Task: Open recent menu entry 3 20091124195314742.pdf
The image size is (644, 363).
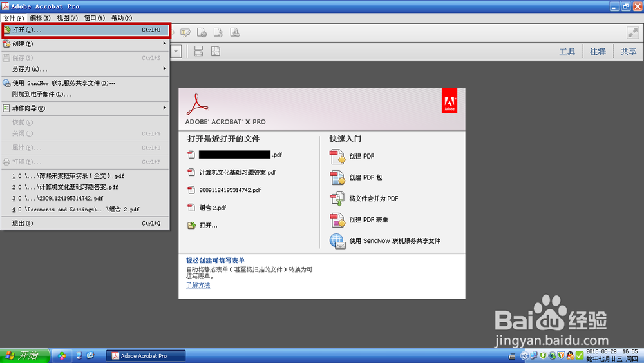Action: coord(86,198)
